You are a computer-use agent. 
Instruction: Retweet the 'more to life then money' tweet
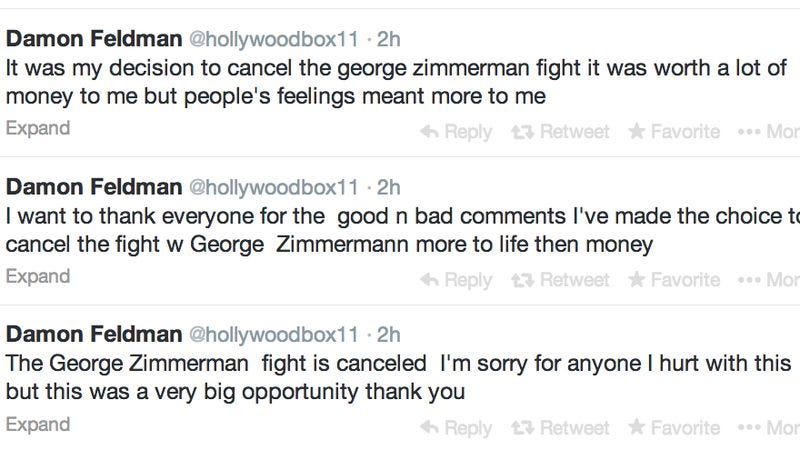[x=560, y=280]
